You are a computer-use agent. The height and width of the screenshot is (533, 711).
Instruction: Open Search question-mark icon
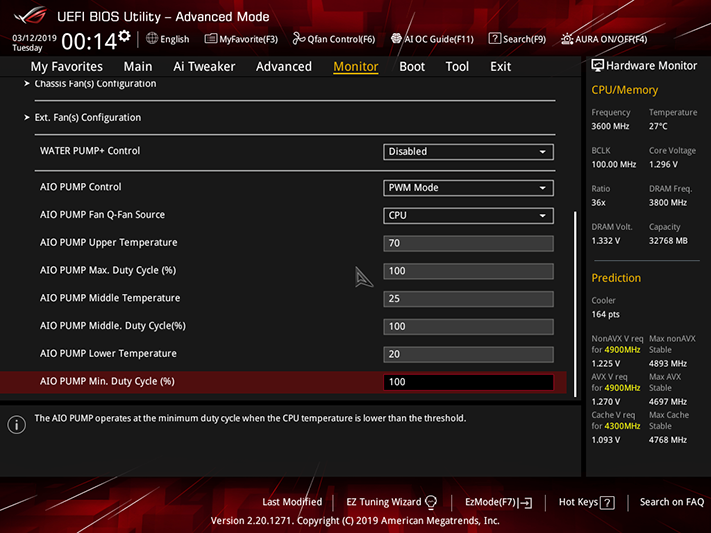[495, 39]
